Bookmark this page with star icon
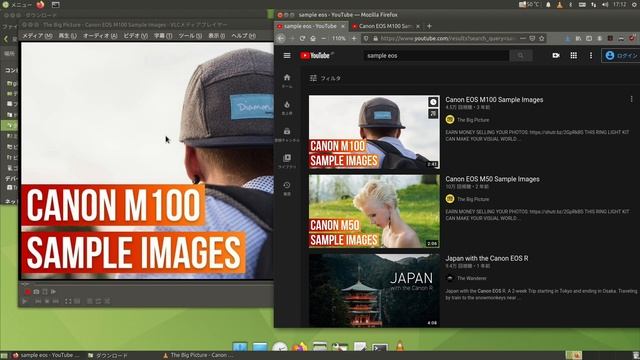This screenshot has width=640, height=360. pyautogui.click(x=542, y=38)
